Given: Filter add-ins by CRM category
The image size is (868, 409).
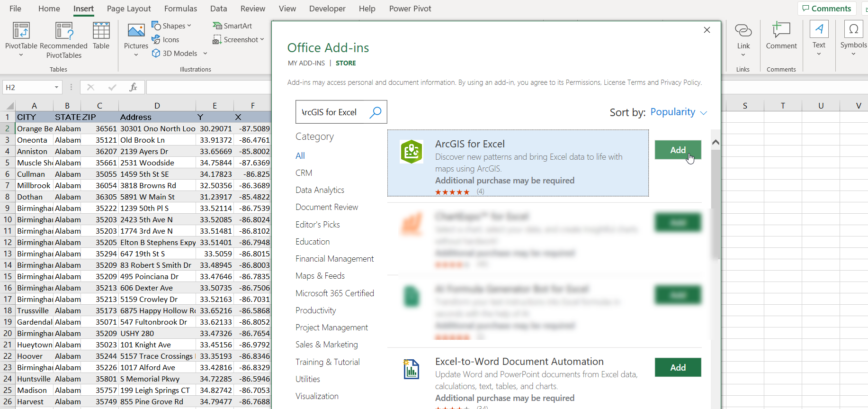Looking at the screenshot, I should (304, 173).
